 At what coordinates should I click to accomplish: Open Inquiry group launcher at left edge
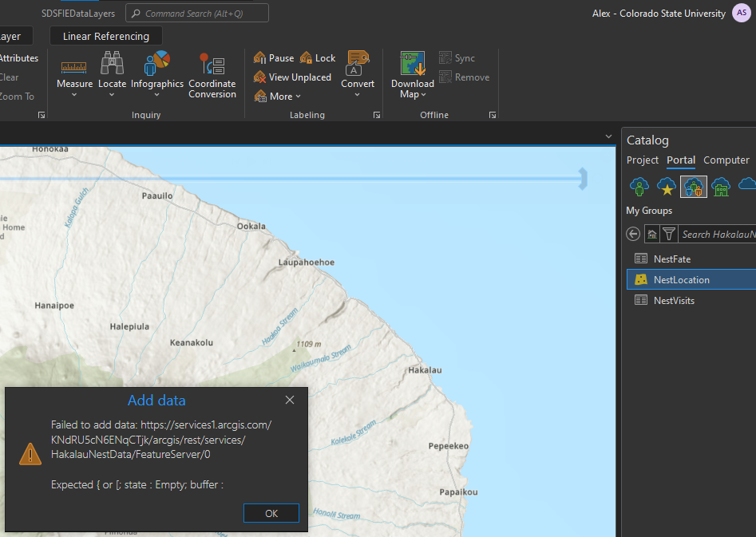coord(42,115)
